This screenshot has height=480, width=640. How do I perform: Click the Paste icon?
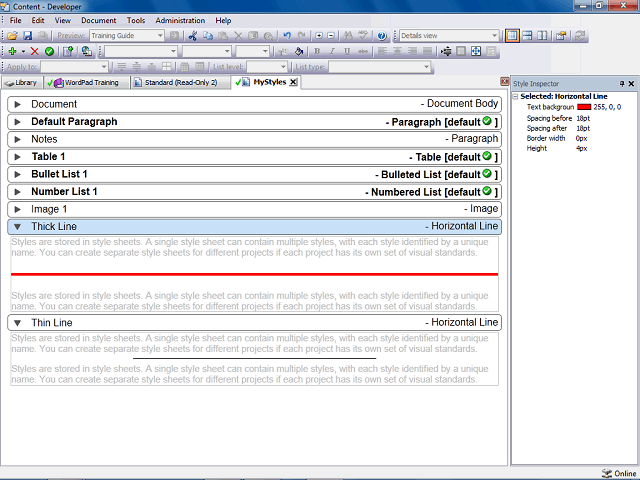(x=223, y=36)
